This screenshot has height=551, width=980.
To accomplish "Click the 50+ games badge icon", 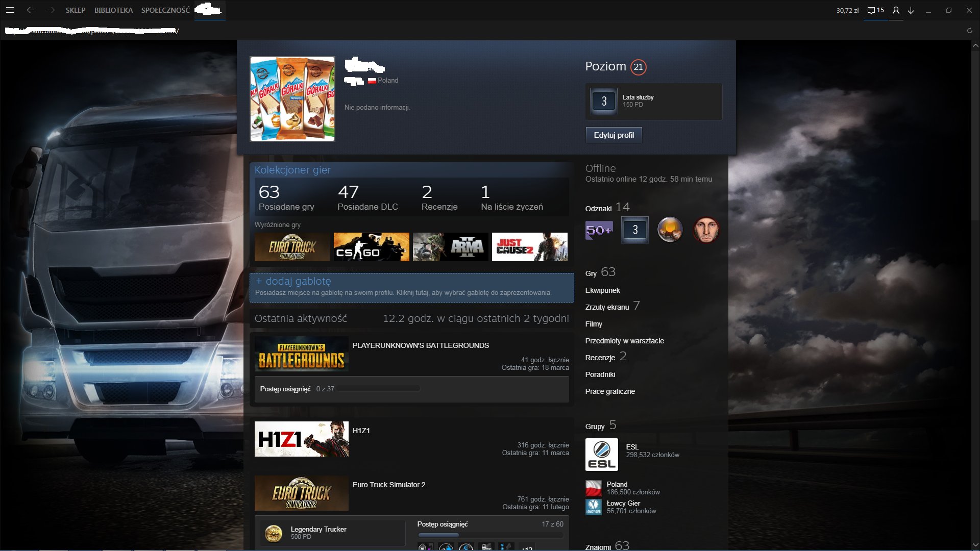I will point(599,230).
